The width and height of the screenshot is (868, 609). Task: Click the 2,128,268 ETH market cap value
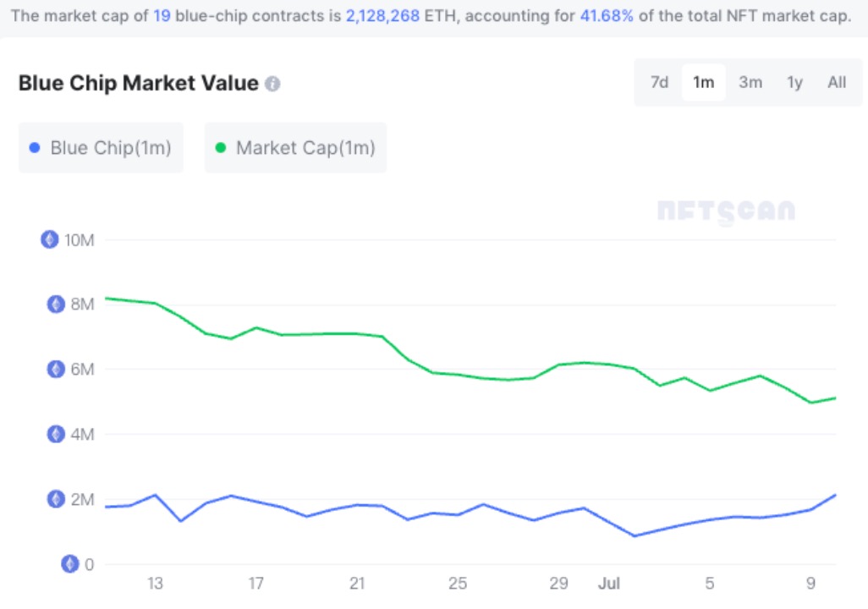pyautogui.click(x=382, y=16)
